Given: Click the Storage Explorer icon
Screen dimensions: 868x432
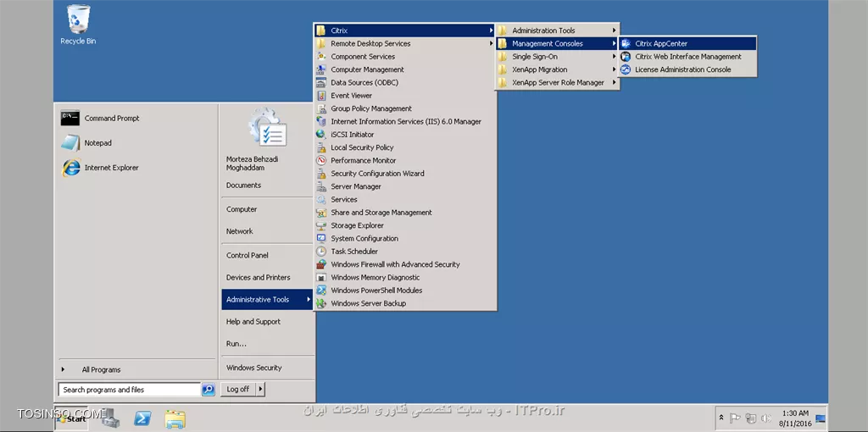Looking at the screenshot, I should tap(321, 225).
